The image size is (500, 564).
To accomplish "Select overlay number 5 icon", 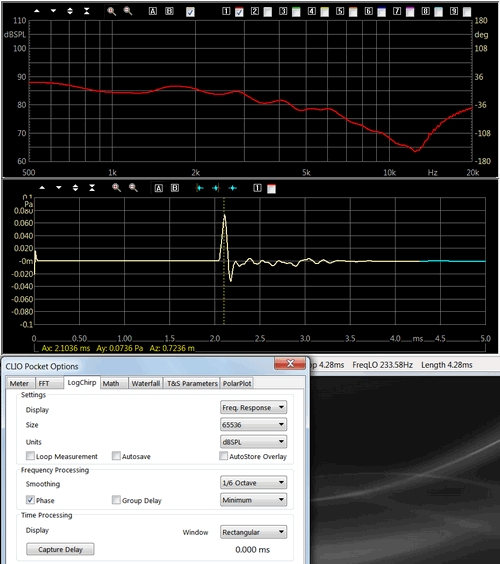I will 340,11.
